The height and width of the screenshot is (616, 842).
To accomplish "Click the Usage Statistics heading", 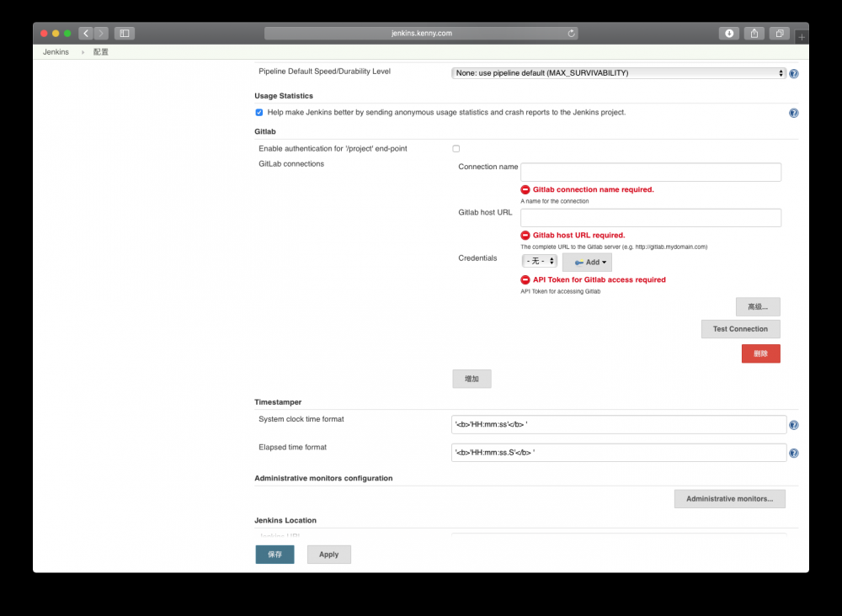I will [284, 95].
